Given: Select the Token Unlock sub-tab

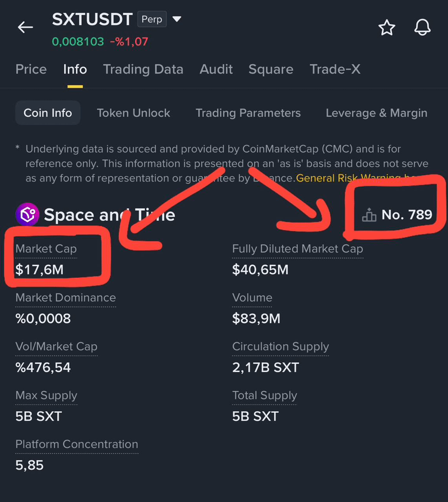Looking at the screenshot, I should (133, 113).
